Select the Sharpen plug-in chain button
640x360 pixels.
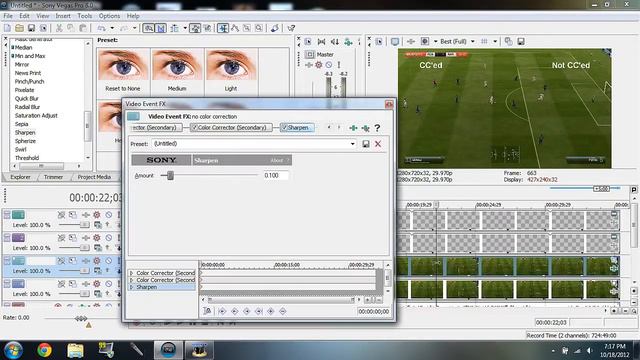coord(297,128)
